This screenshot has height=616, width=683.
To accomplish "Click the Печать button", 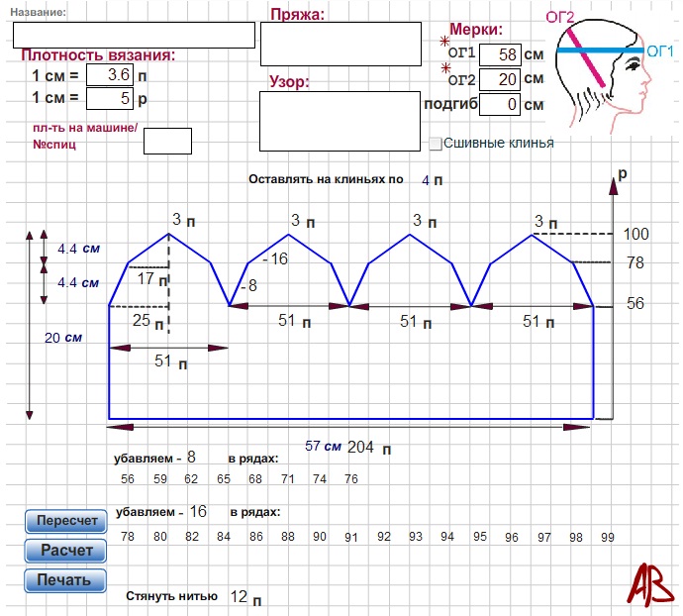I will point(65,579).
